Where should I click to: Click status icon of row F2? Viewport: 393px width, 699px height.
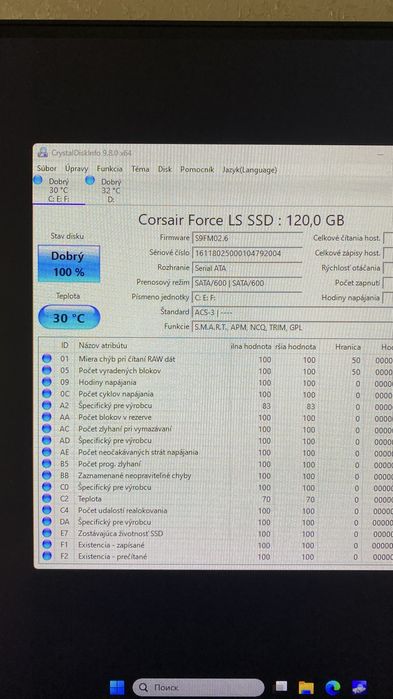pyautogui.click(x=47, y=556)
